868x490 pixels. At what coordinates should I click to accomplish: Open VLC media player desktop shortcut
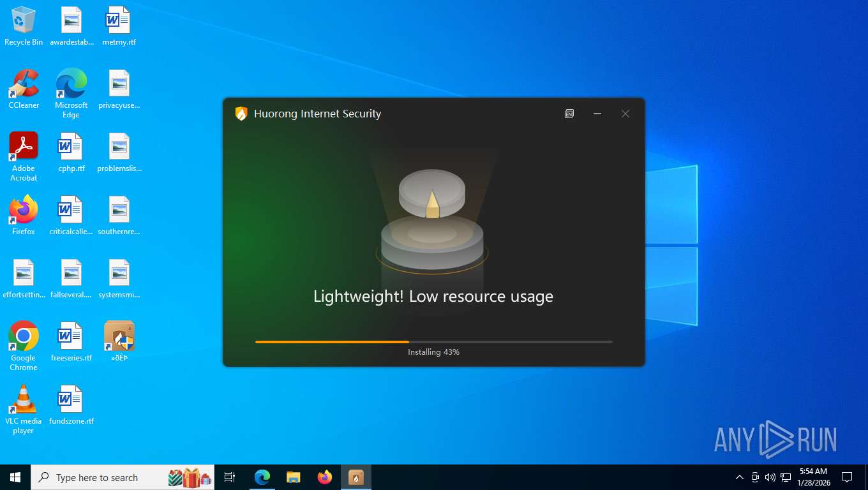24,410
